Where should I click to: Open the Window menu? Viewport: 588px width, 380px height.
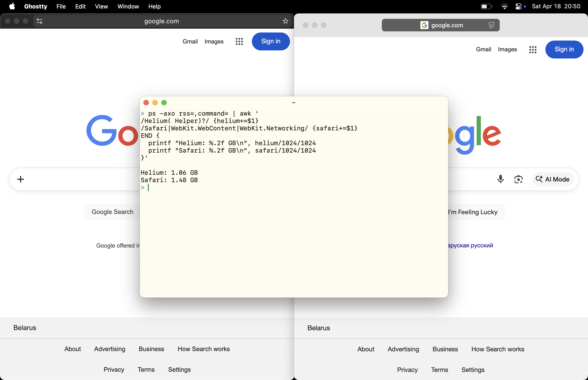click(128, 6)
